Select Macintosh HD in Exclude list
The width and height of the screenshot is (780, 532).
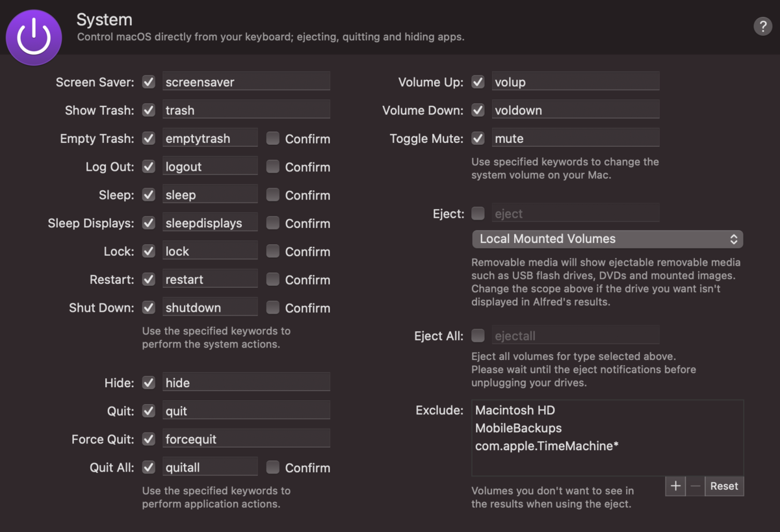tap(515, 411)
